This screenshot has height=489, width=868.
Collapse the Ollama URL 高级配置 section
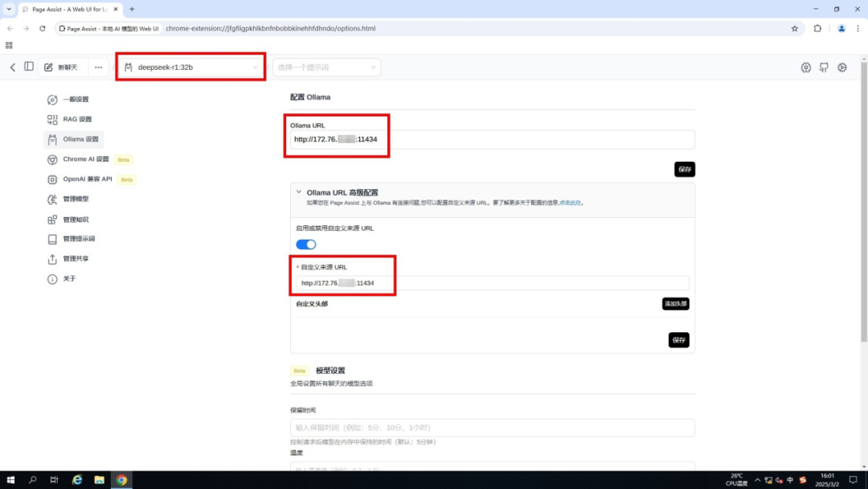[299, 192]
